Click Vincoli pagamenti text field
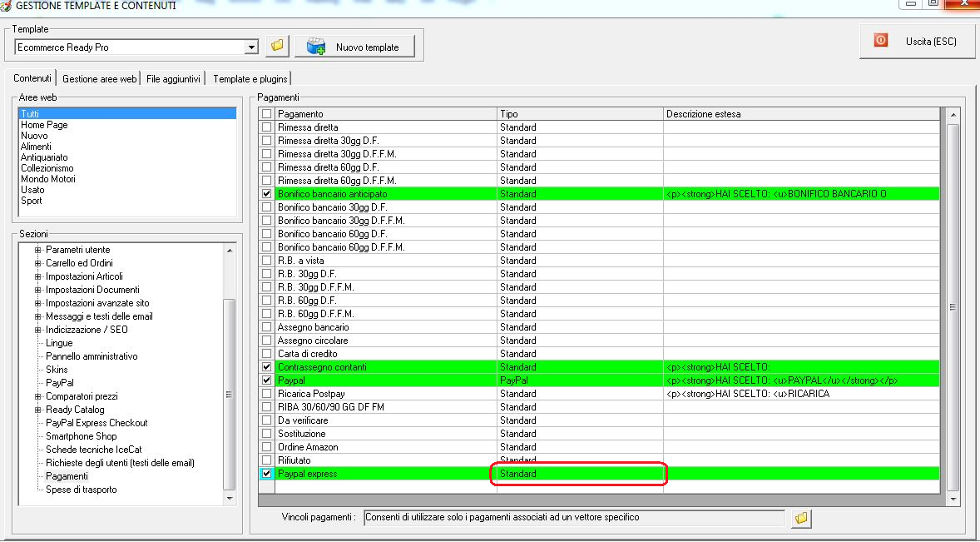The image size is (980, 542). [574, 518]
